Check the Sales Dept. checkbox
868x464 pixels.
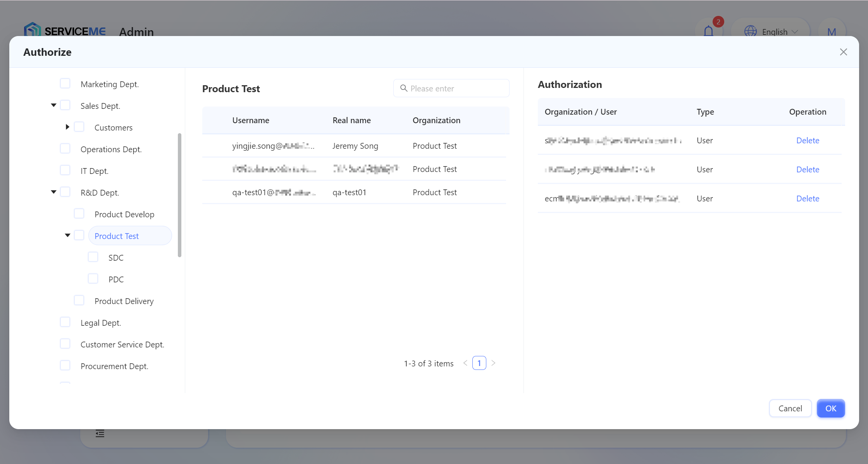(65, 105)
